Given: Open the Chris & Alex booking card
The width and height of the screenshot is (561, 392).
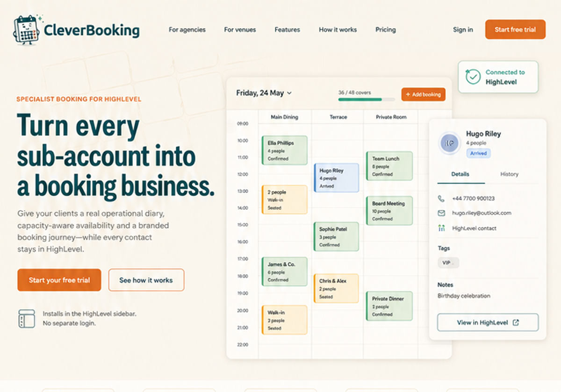Looking at the screenshot, I should click(336, 288).
